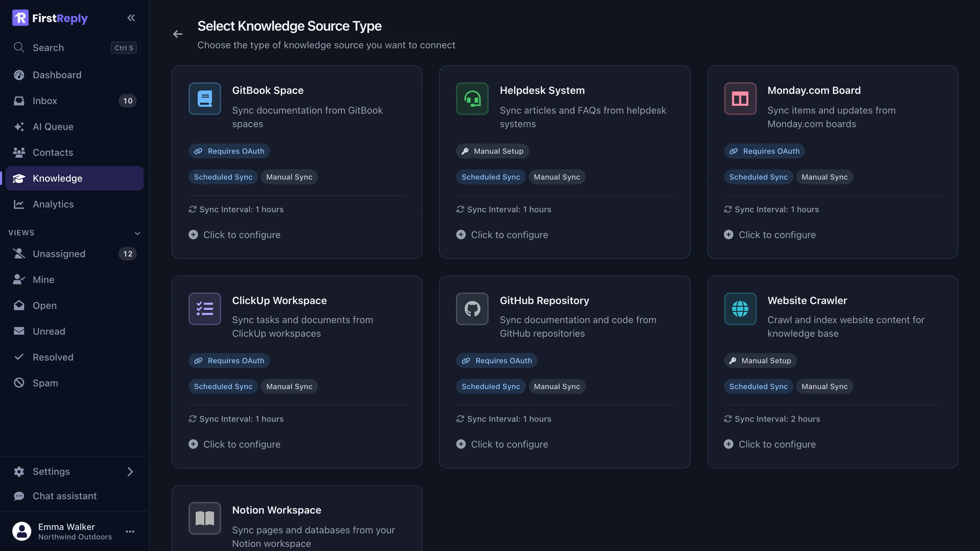Go to AI Queue
The width and height of the screenshot is (980, 551).
(75, 127)
